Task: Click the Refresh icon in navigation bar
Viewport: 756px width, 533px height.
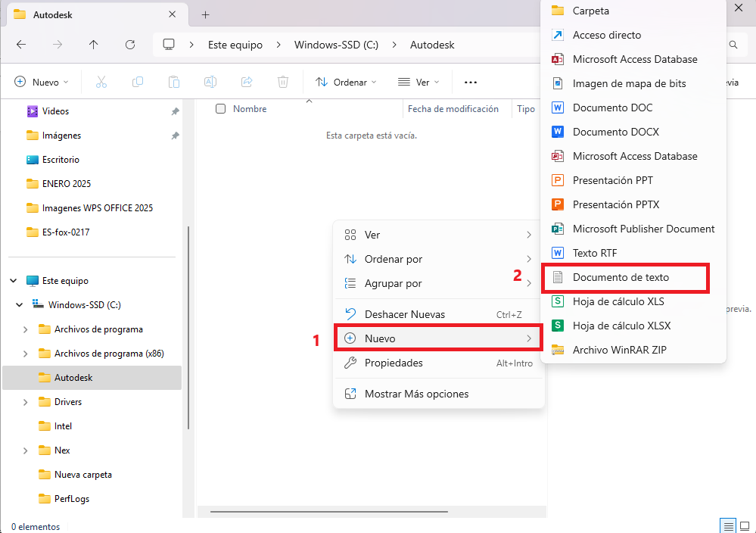Action: click(130, 45)
